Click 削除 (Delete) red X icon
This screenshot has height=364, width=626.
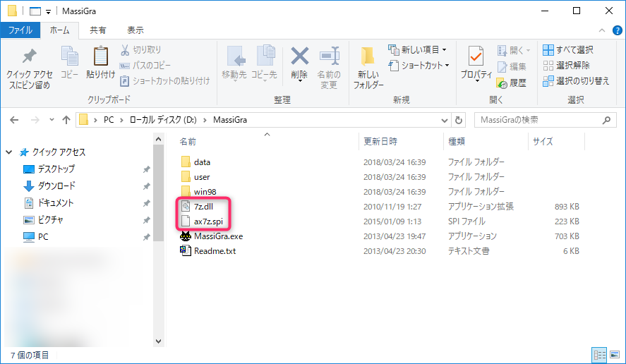tap(299, 56)
